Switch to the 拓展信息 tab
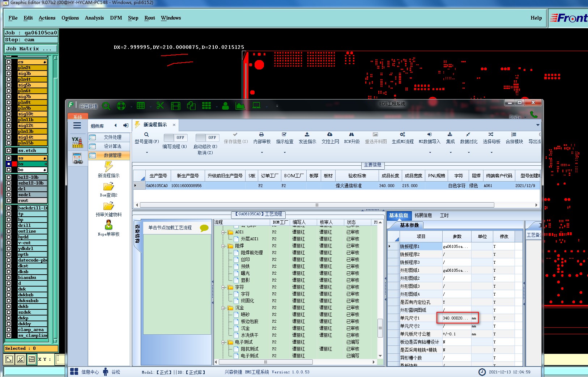The image size is (588, 377). click(423, 215)
